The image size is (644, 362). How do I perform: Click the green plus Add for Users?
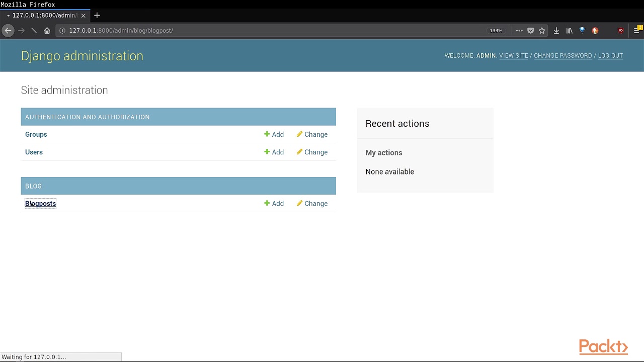pos(274,152)
